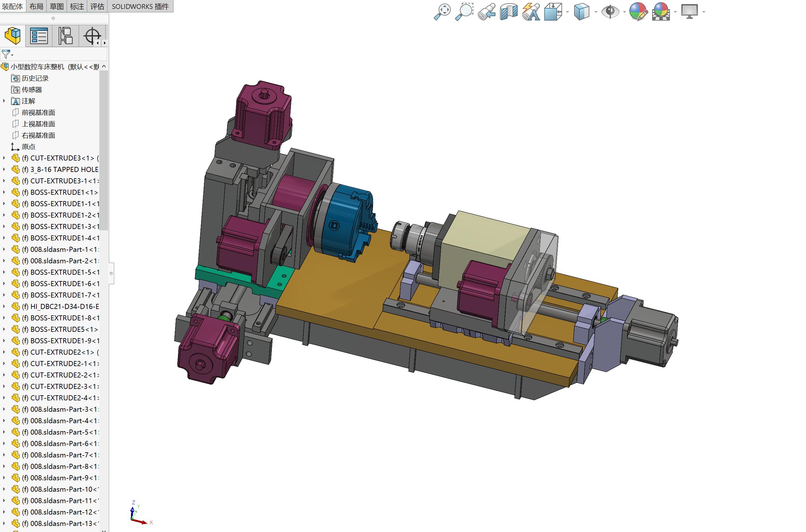Viewport: 806px width, 532px height.
Task: Click the Edit Appearance color ball
Action: 638,12
